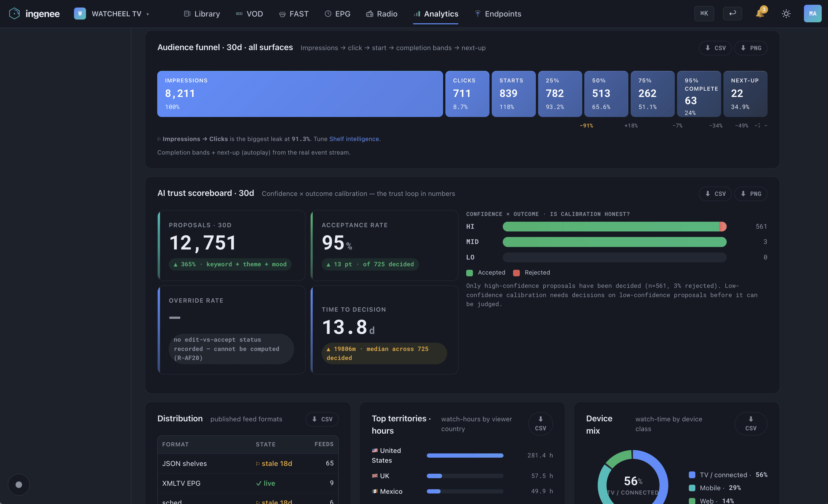Viewport: 828px width, 504px height.
Task: Click the HI confidence calibration bar
Action: (614, 227)
